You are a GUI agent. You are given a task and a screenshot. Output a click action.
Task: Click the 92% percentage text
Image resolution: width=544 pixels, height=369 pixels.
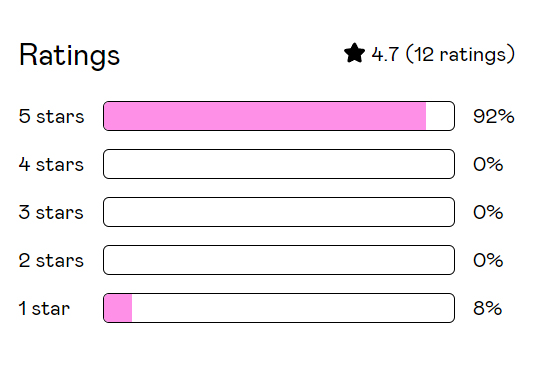tap(494, 116)
